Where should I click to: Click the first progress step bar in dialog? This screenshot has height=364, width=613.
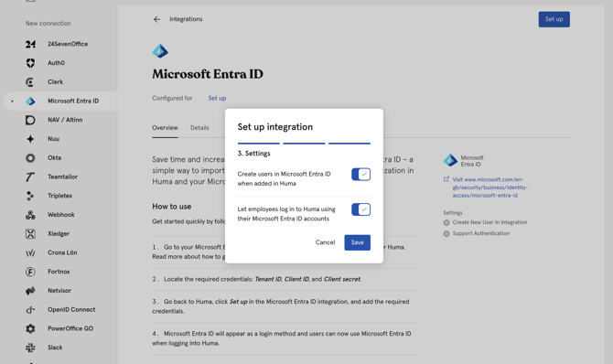pyautogui.click(x=259, y=144)
